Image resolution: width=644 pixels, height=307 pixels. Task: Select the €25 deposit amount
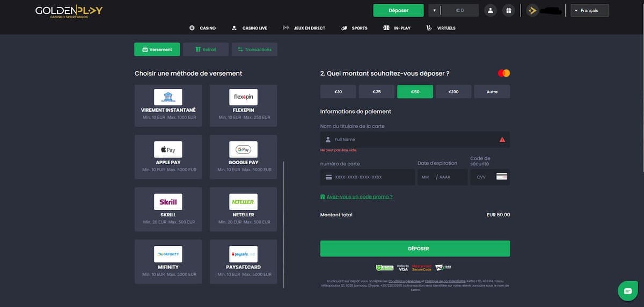point(376,92)
